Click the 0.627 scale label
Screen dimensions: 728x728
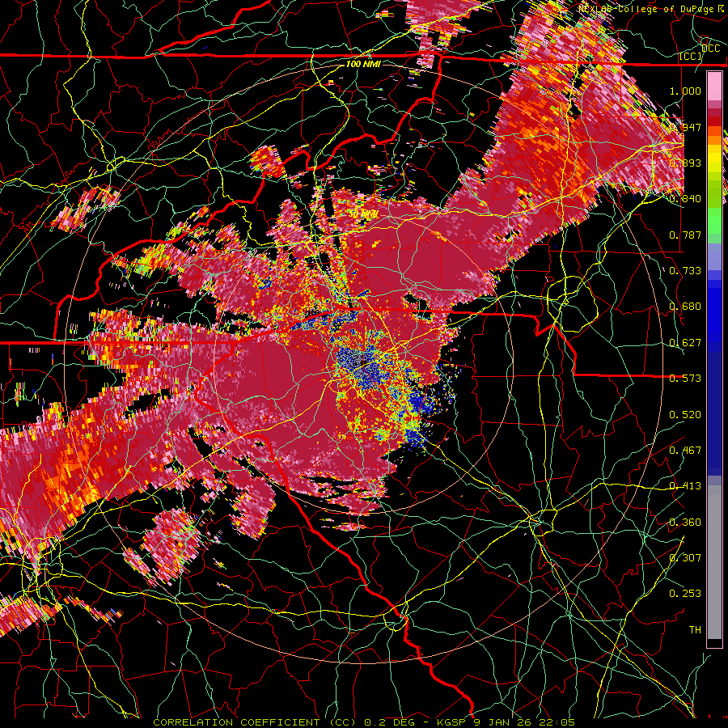(x=685, y=343)
